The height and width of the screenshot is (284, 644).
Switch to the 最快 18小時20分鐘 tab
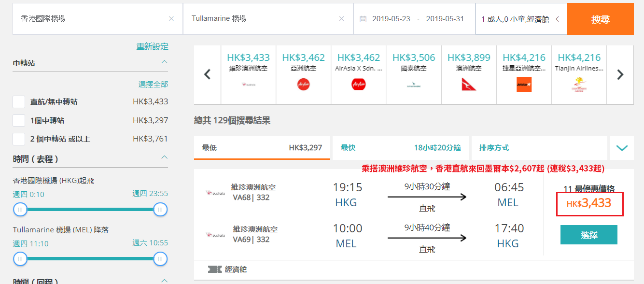point(401,148)
